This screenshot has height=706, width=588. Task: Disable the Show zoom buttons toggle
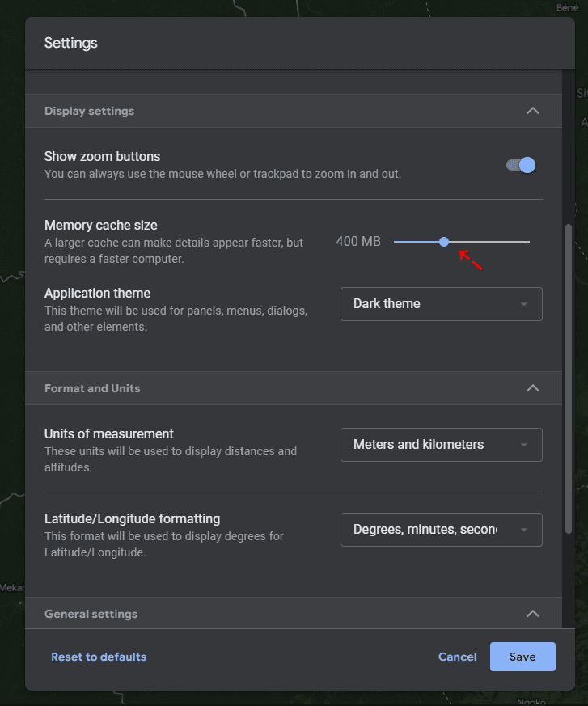(x=522, y=165)
